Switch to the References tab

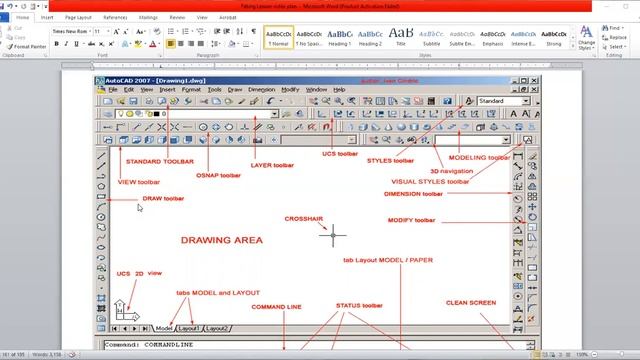pyautogui.click(x=115, y=18)
